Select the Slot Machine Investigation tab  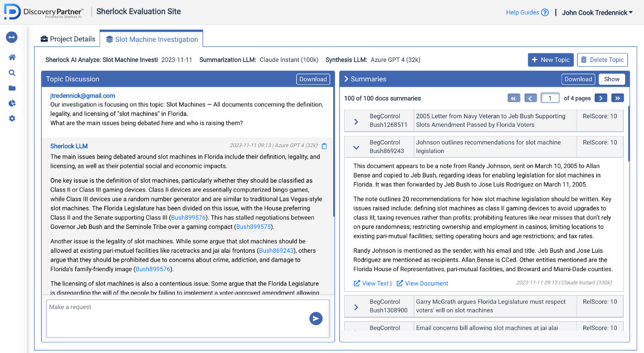[x=152, y=40]
